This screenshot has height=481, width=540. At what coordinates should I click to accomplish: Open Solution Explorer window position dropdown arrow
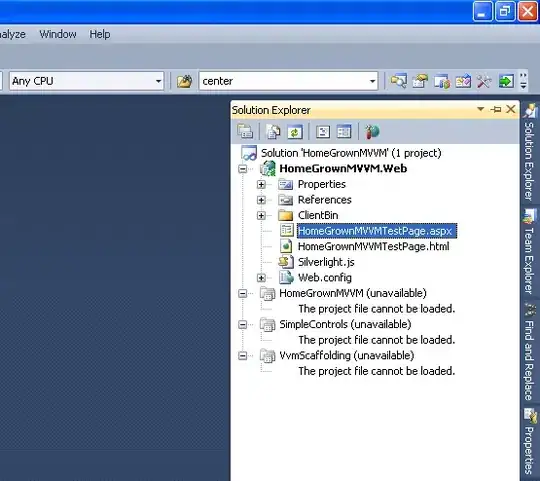coord(480,109)
